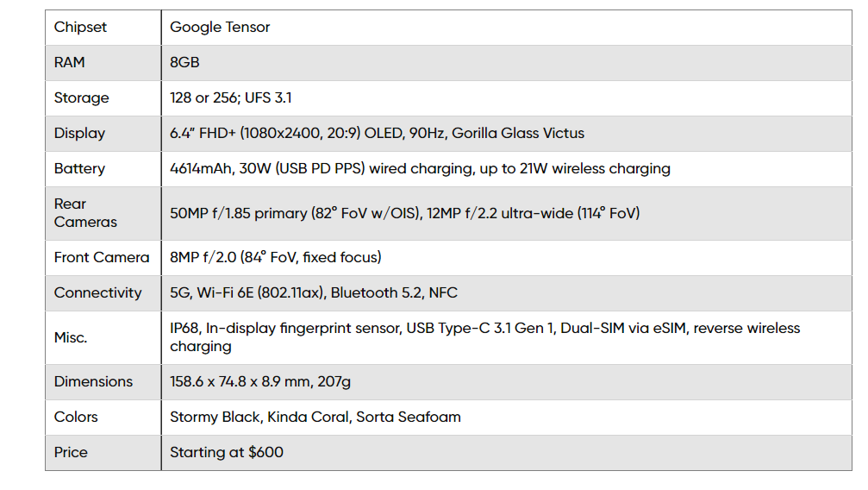Click the Battery row label
This screenshot has width=868, height=490.
pyautogui.click(x=79, y=169)
